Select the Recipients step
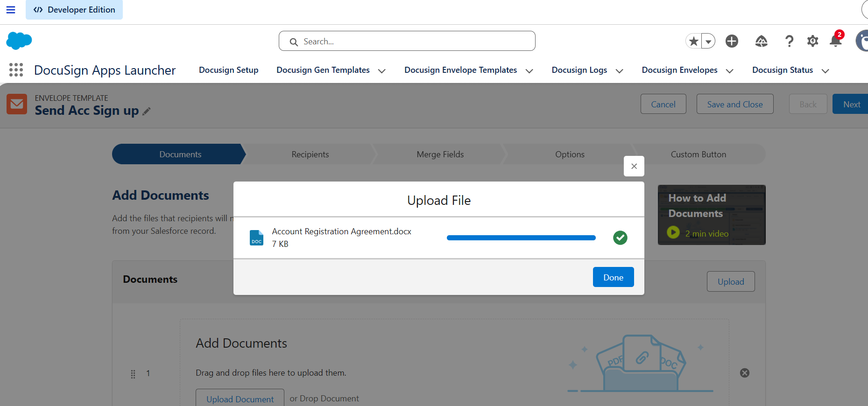868x406 pixels. pyautogui.click(x=310, y=154)
